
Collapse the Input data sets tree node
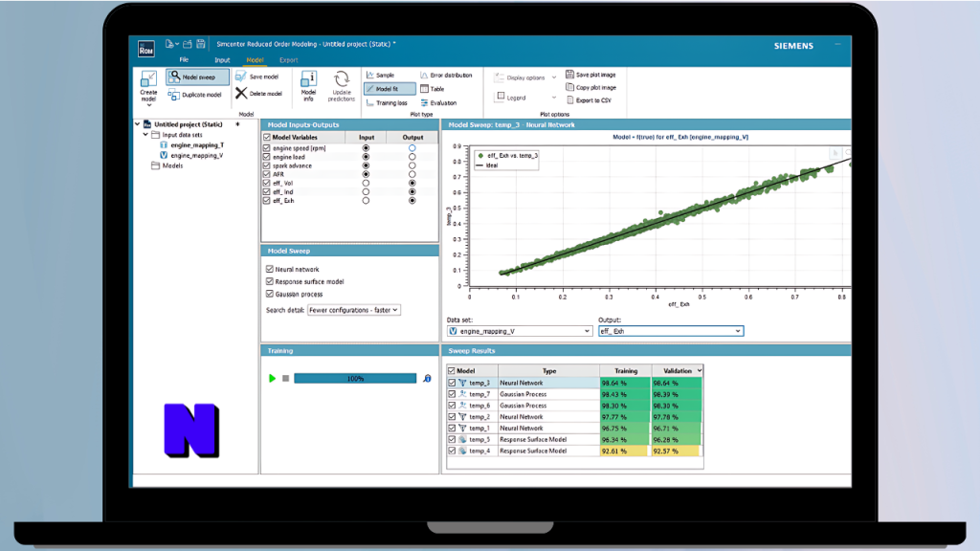point(145,134)
